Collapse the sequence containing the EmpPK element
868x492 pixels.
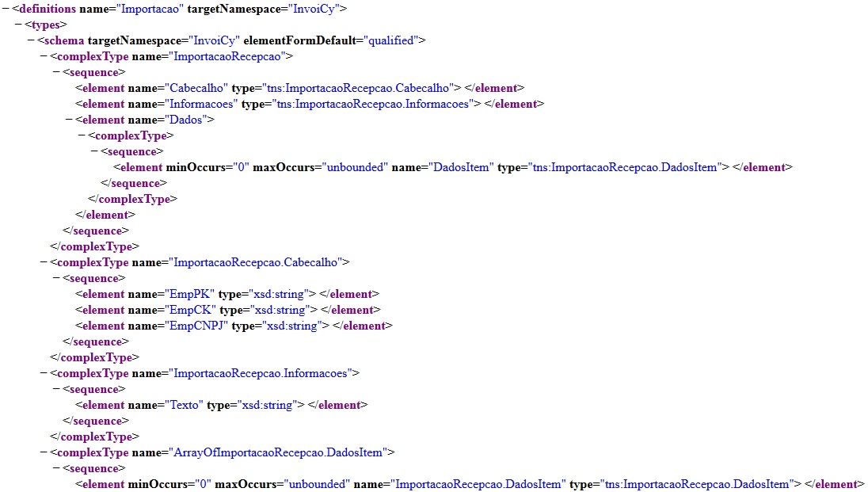click(x=56, y=278)
